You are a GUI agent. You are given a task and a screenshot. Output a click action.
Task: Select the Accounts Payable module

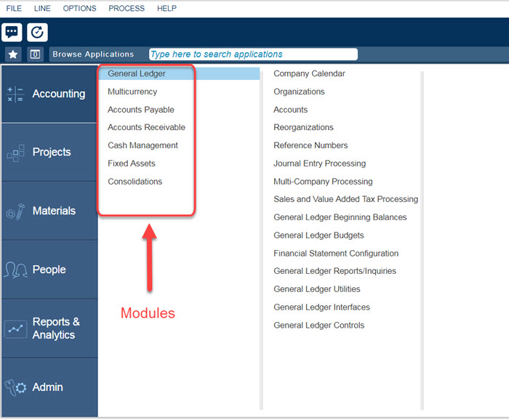pos(141,110)
